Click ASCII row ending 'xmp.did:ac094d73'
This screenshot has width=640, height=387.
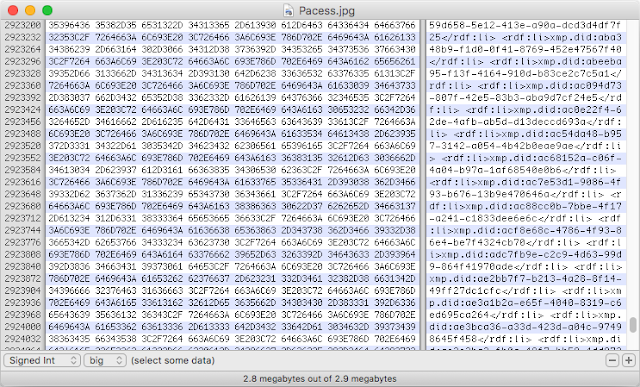click(525, 86)
